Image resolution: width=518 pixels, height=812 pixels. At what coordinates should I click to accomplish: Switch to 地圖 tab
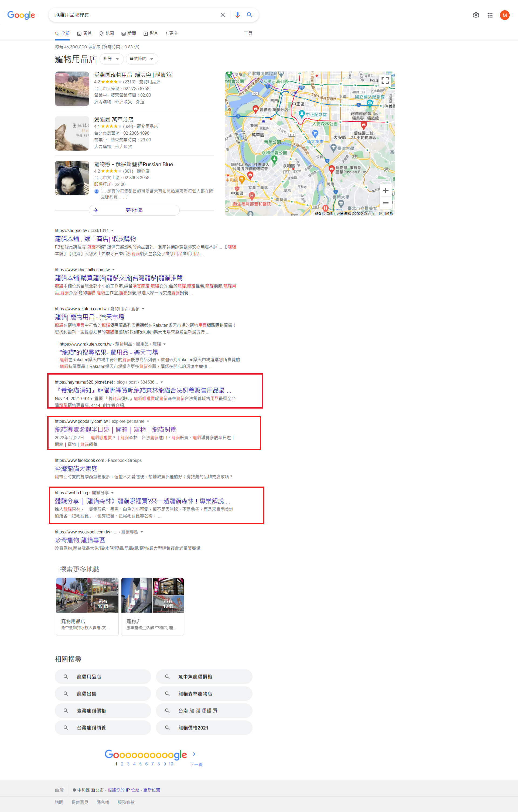pyautogui.click(x=107, y=33)
